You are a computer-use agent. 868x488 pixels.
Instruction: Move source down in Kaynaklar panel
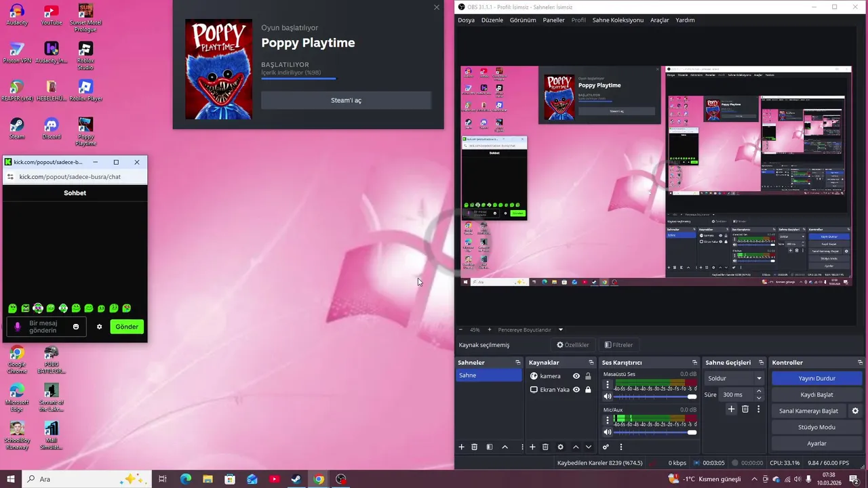point(589,447)
